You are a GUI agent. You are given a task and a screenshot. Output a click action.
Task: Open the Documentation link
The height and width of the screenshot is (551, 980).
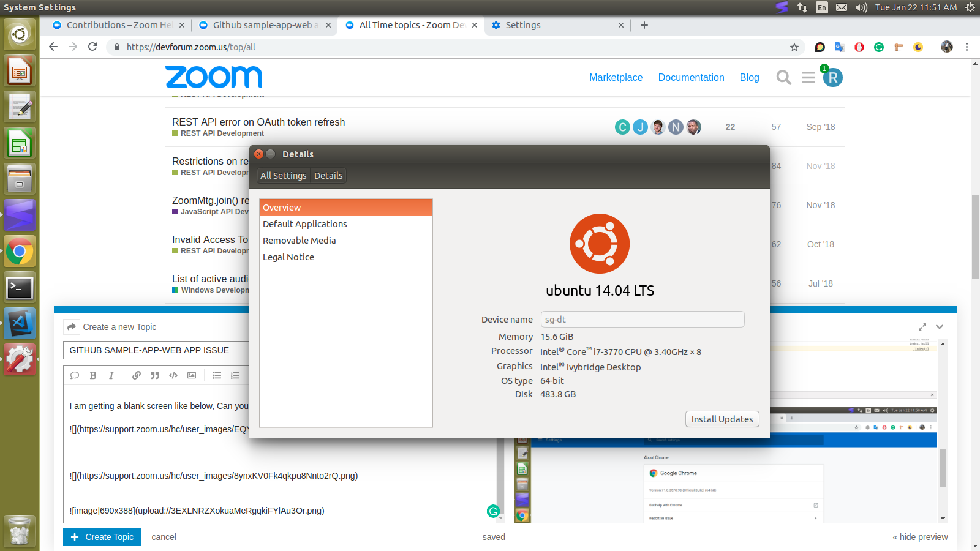click(x=692, y=78)
